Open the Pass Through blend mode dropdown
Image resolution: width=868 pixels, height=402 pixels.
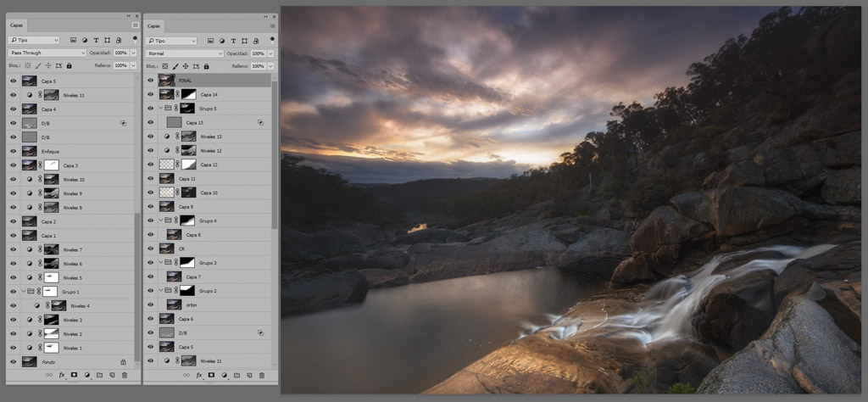(x=47, y=53)
